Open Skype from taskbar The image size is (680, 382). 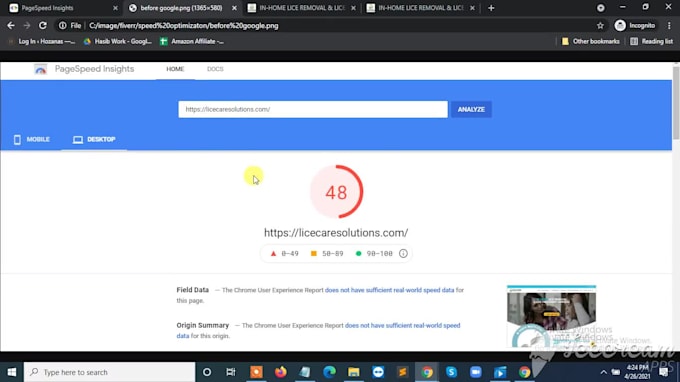[451, 372]
